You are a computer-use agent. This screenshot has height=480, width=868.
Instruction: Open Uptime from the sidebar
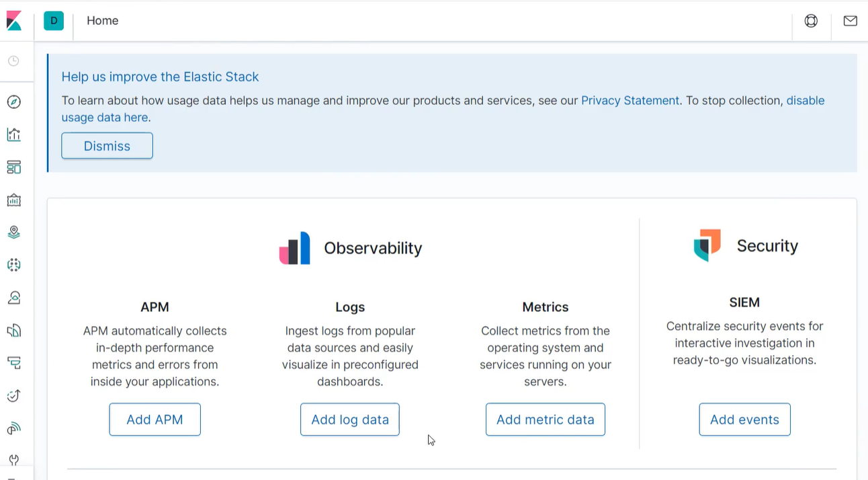click(14, 395)
